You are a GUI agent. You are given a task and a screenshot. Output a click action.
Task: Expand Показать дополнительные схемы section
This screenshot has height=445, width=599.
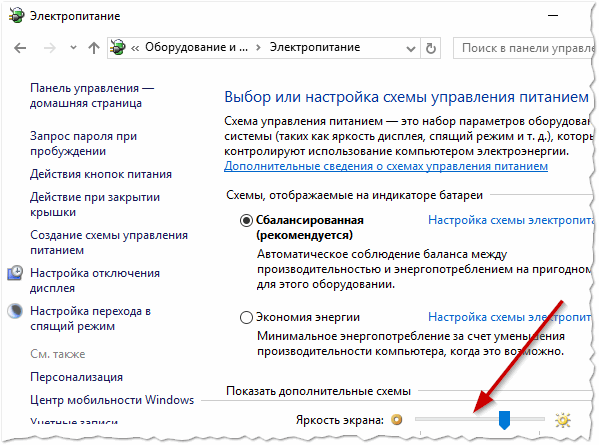tap(318, 391)
